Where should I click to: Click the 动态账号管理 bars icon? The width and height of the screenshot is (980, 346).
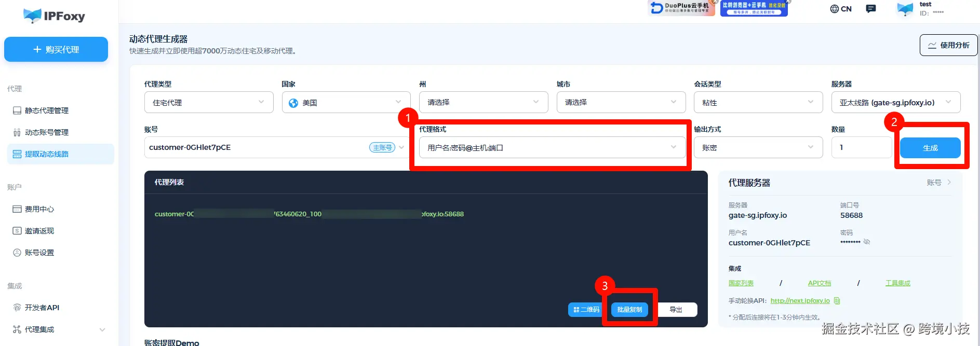[x=17, y=132]
